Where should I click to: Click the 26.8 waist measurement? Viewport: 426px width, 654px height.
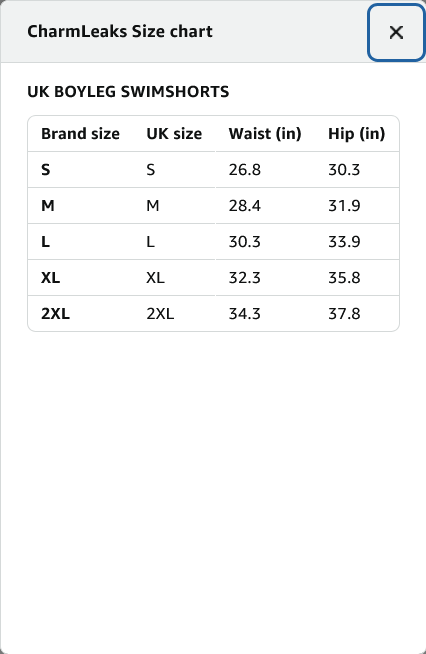[x=245, y=170]
